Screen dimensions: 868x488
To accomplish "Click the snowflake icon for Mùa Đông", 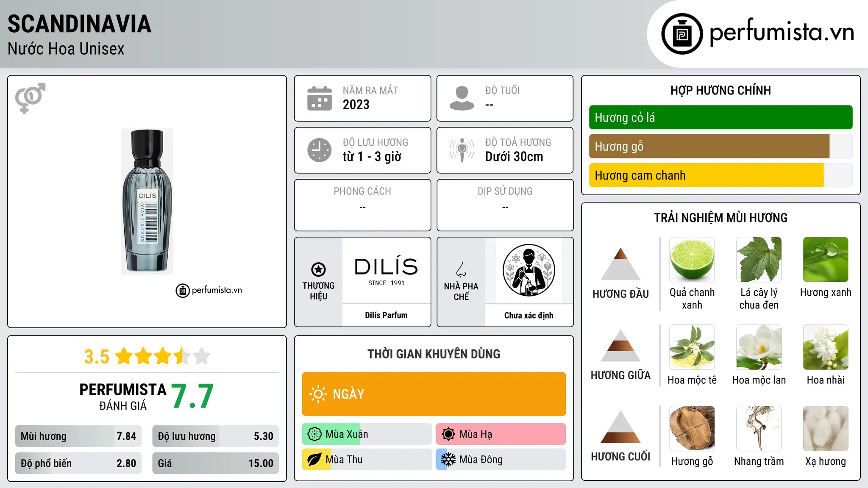I will (x=448, y=460).
